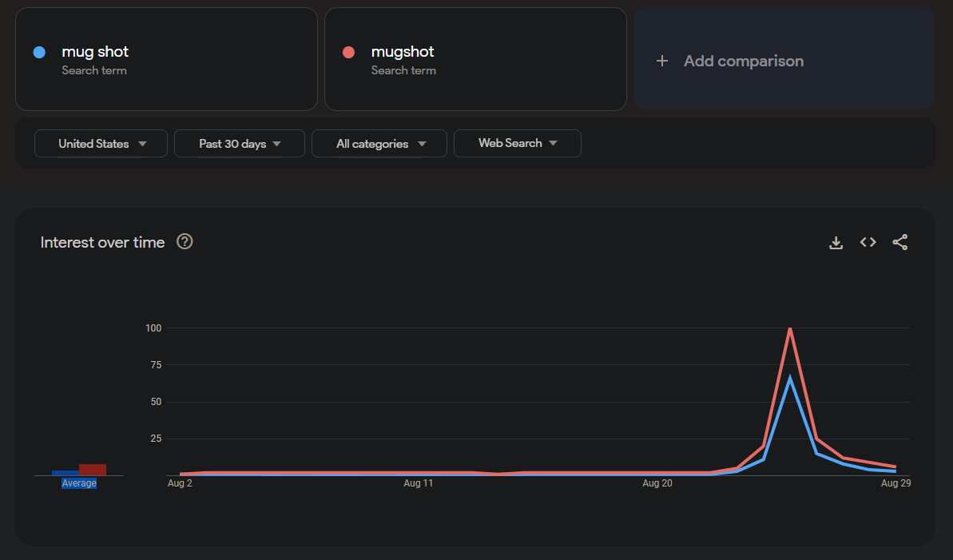This screenshot has width=953, height=560.
Task: Click the red line peak at 100
Action: (x=789, y=329)
